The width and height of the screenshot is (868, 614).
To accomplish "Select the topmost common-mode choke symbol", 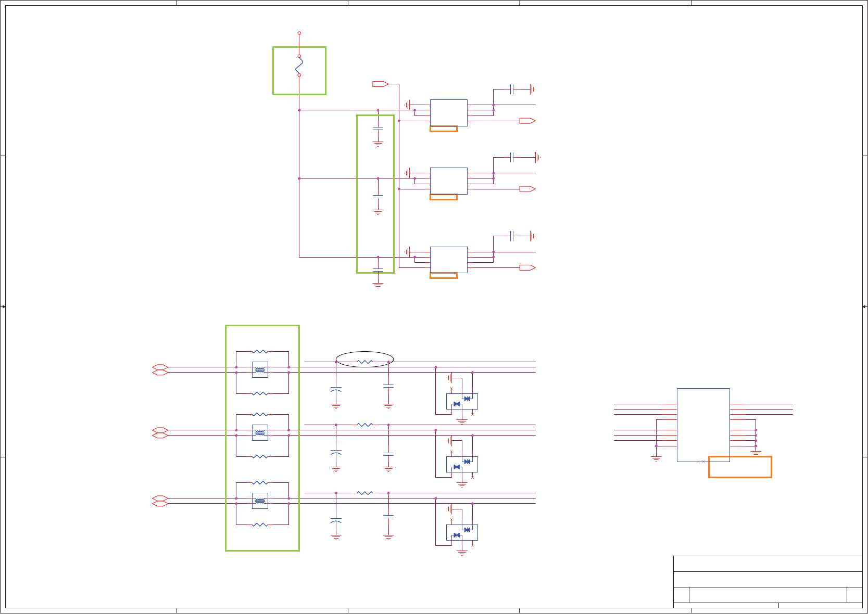I will tap(260, 370).
